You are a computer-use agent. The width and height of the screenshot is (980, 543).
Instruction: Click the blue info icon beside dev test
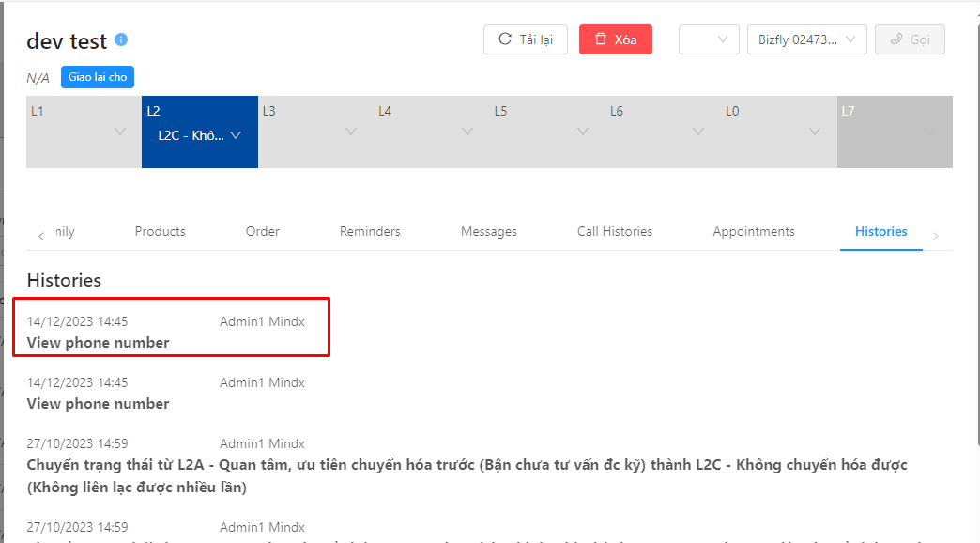pos(121,39)
